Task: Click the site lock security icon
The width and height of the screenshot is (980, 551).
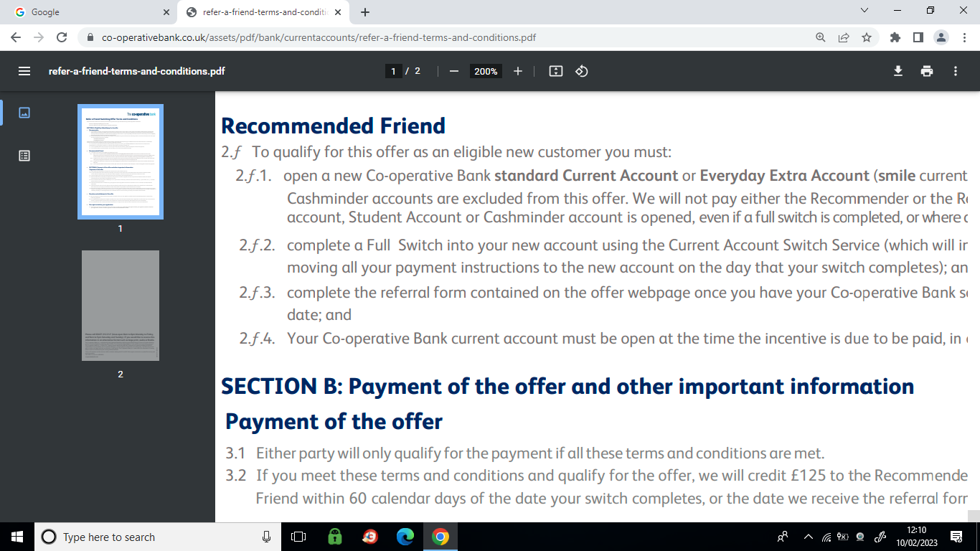Action: coord(90,37)
